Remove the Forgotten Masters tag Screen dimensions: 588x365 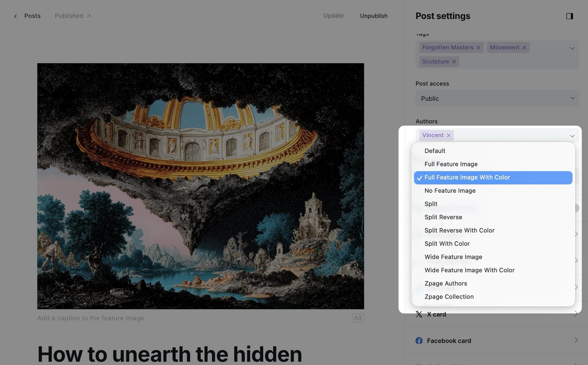pos(478,48)
